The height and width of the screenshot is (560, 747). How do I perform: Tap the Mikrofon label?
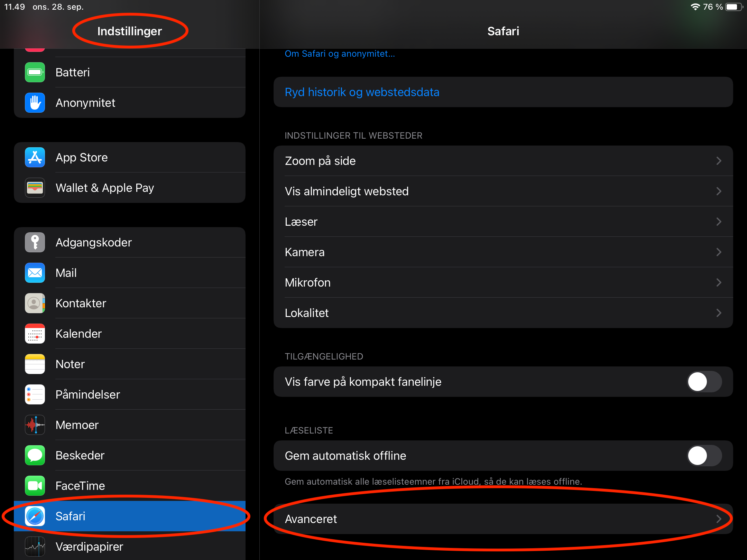click(x=307, y=282)
